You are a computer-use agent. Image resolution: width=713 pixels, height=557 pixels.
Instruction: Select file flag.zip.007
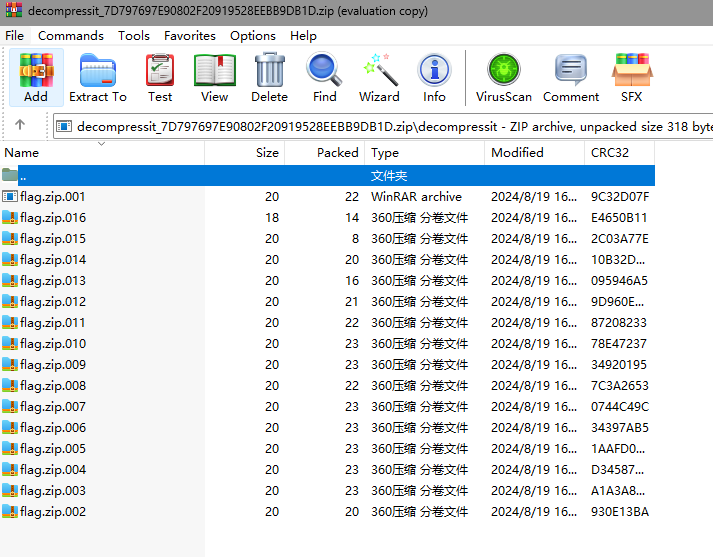click(53, 406)
